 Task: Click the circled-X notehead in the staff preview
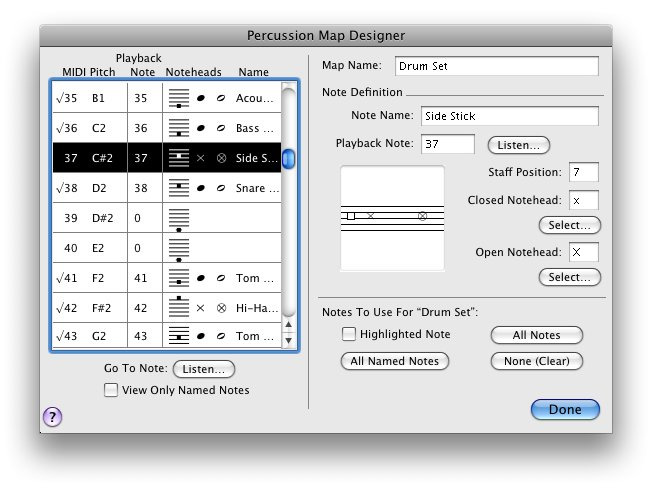coord(422,216)
